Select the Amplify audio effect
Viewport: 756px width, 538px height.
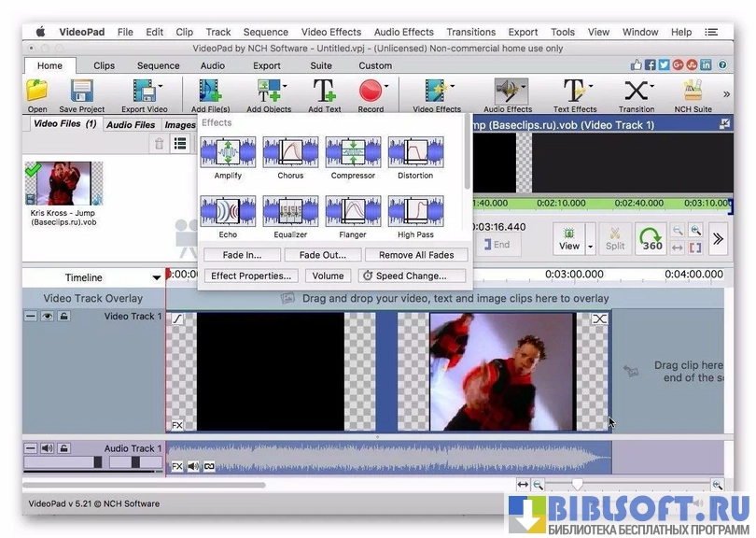pos(228,153)
